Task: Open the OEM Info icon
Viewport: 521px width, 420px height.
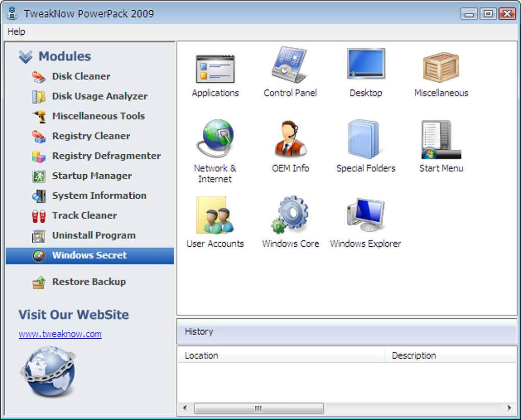Action: 291,138
